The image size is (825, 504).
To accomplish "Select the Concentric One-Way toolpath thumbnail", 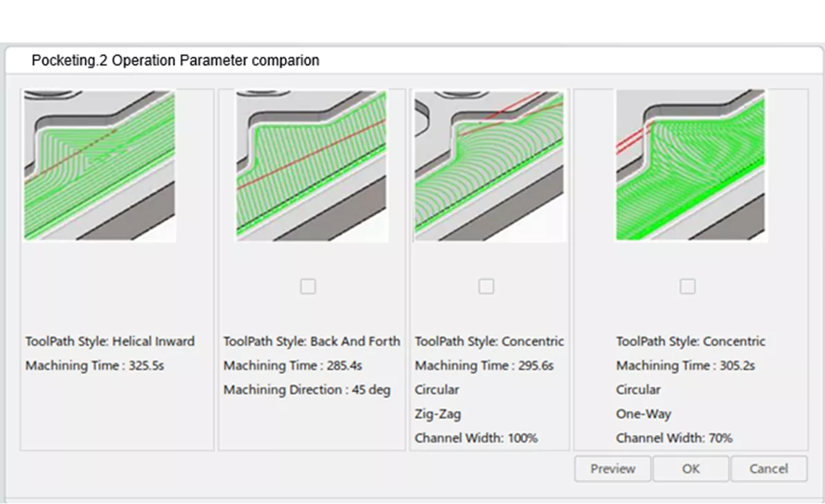I will click(x=691, y=165).
